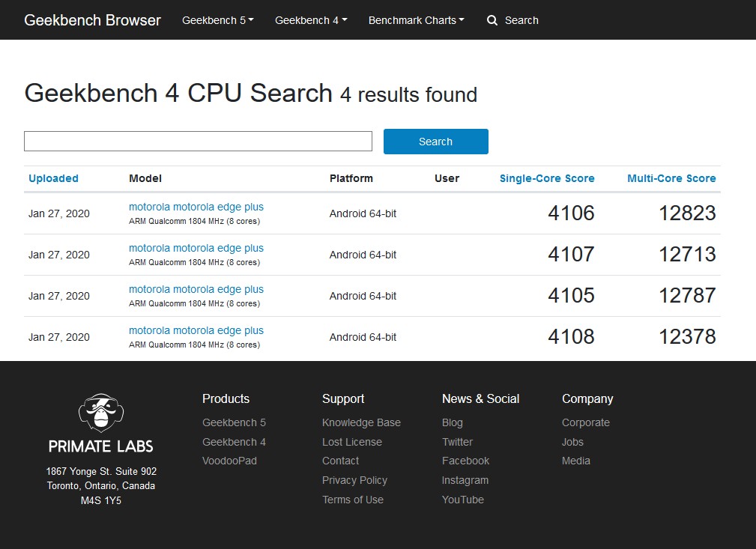Open the Instagram footer link
756x549 pixels.
click(x=465, y=480)
